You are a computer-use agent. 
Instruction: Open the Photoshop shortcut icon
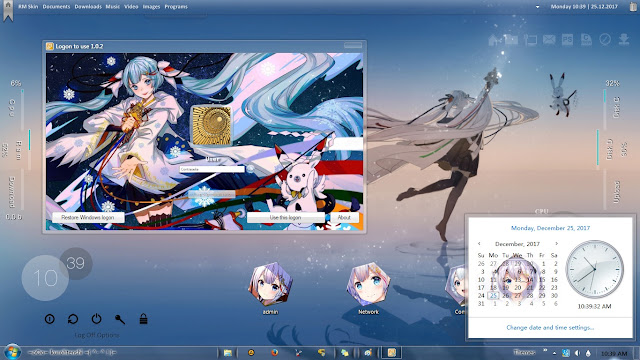point(567,40)
